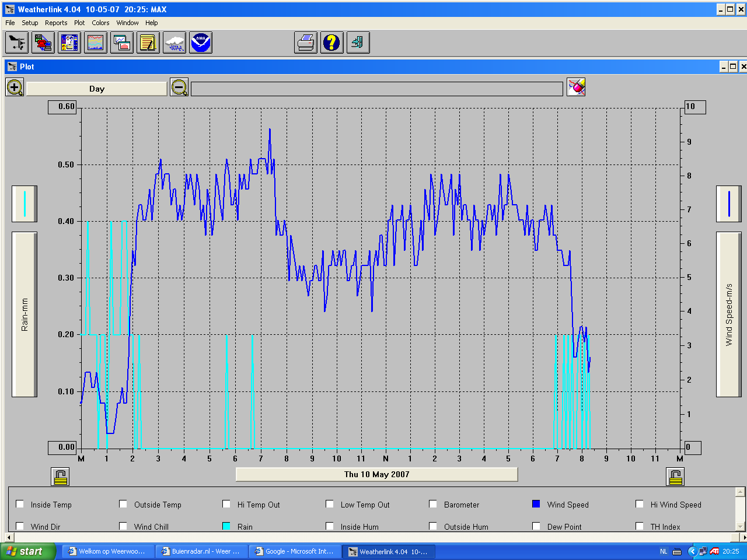Click the download data toolbar icon
Screen dimensions: 747x560
coord(43,43)
